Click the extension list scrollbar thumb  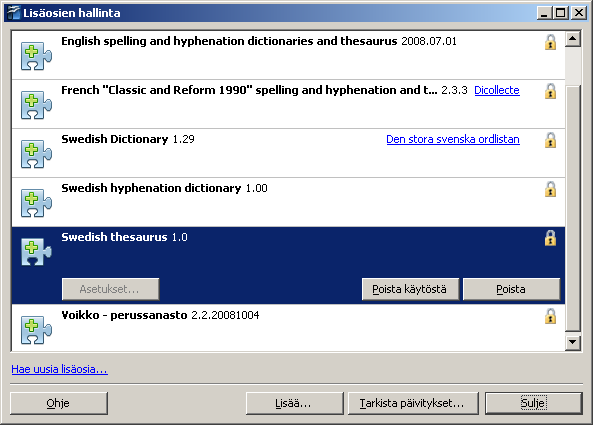coord(573,208)
